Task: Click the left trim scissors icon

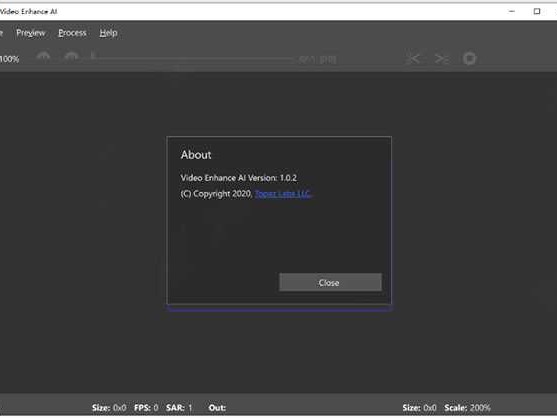Action: (413, 59)
